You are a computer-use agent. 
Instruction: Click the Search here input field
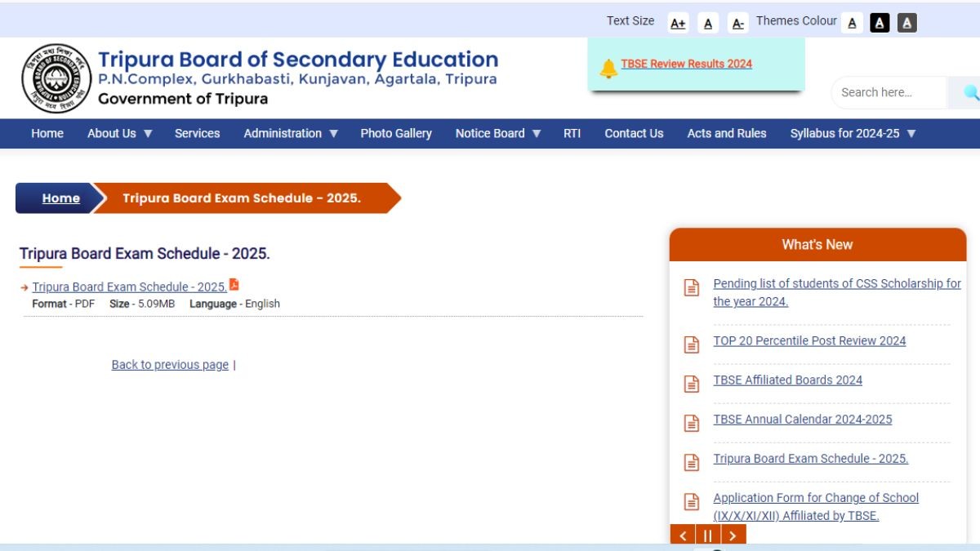point(889,93)
